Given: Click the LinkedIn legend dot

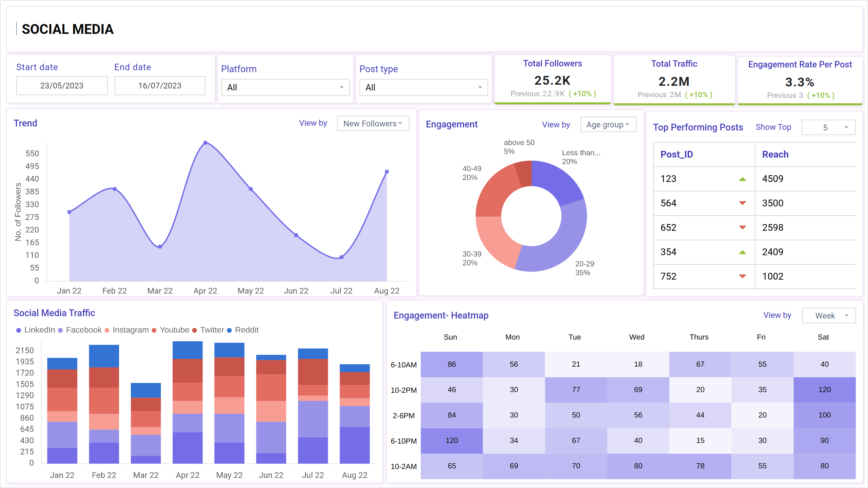Looking at the screenshot, I should (x=19, y=330).
